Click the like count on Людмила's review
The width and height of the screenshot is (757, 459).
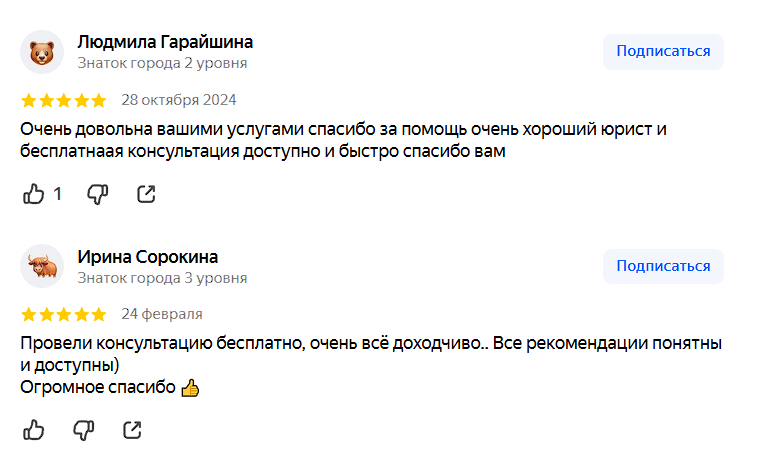click(58, 194)
